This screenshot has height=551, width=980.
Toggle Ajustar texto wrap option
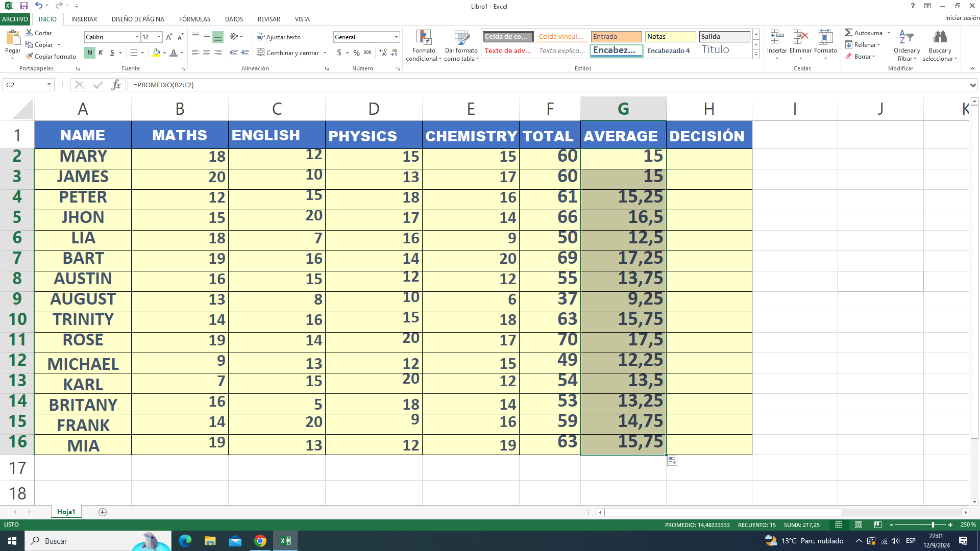pyautogui.click(x=279, y=37)
